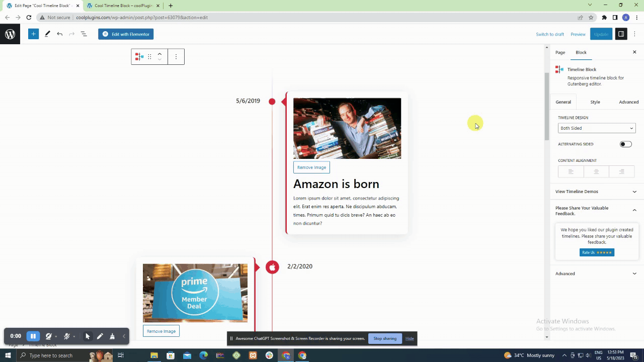644x362 pixels.
Task: Collapse the Please Share Your Valuable Feedback panel
Action: (x=597, y=211)
